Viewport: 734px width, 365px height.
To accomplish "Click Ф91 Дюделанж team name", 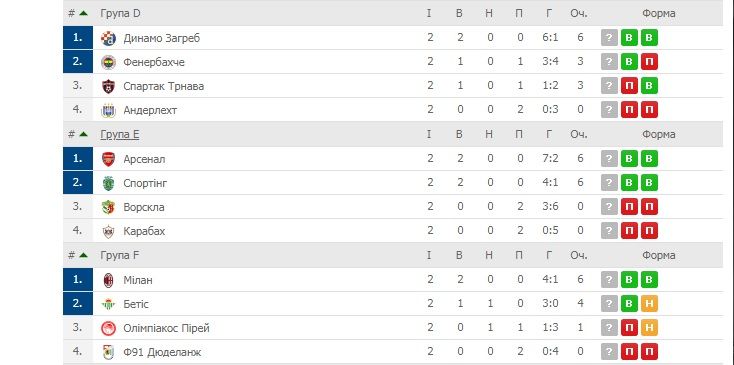I will (x=162, y=352).
